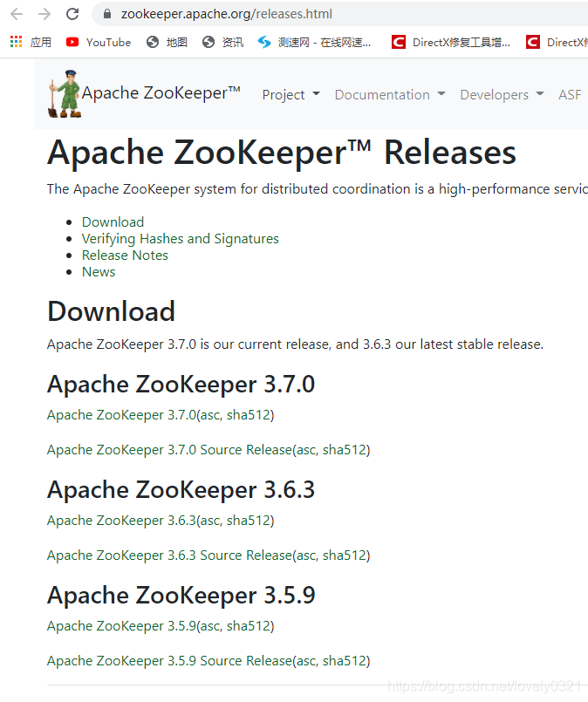
Task: Open the 地图 bookmark
Action: [167, 42]
